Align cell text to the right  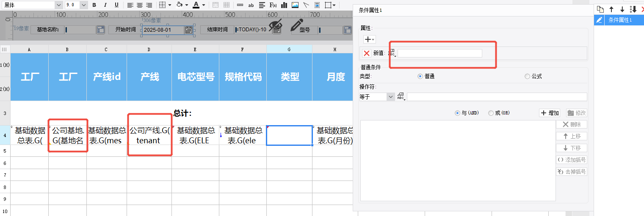click(x=149, y=5)
